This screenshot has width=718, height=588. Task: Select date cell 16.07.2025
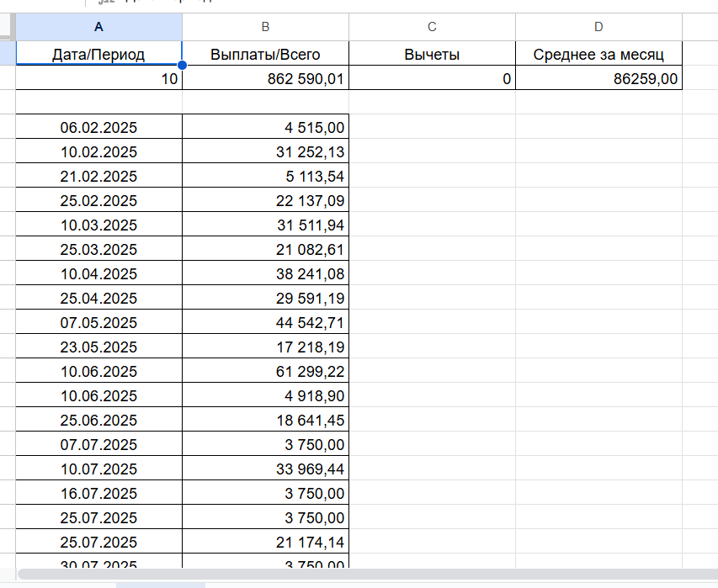coord(99,493)
